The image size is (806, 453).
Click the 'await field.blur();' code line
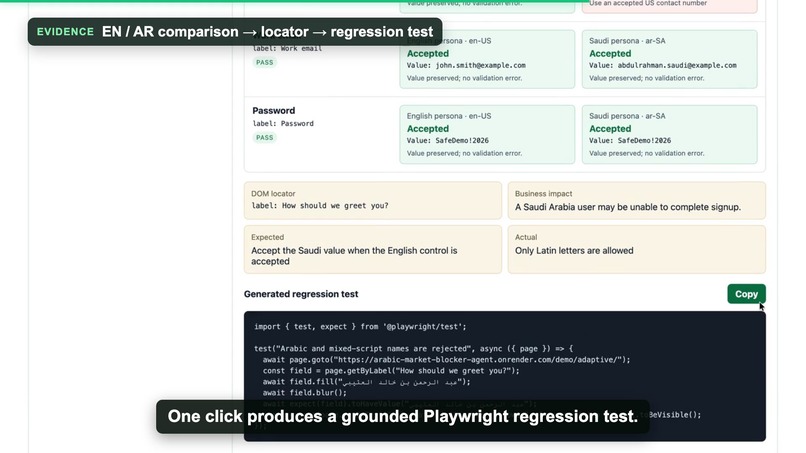coord(304,393)
